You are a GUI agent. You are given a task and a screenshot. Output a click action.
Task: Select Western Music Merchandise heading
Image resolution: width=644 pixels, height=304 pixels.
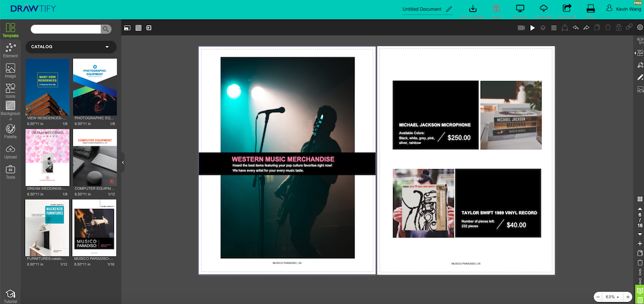pos(283,159)
